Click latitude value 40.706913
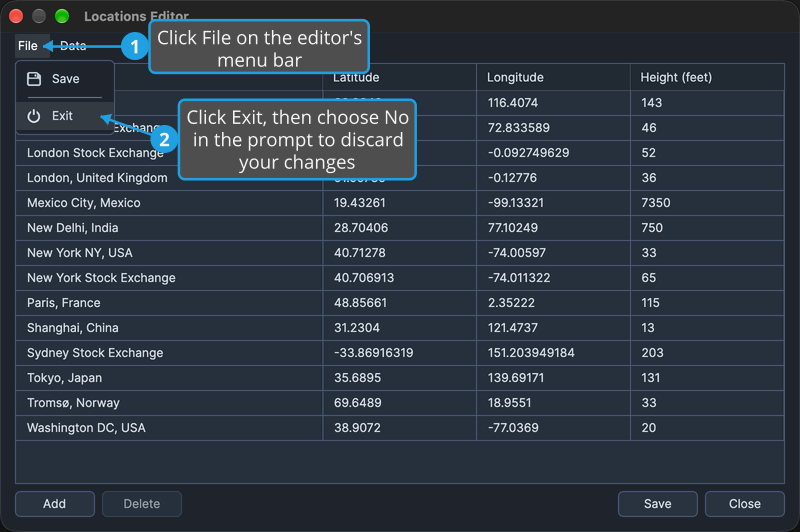This screenshot has height=532, width=800. click(x=364, y=278)
